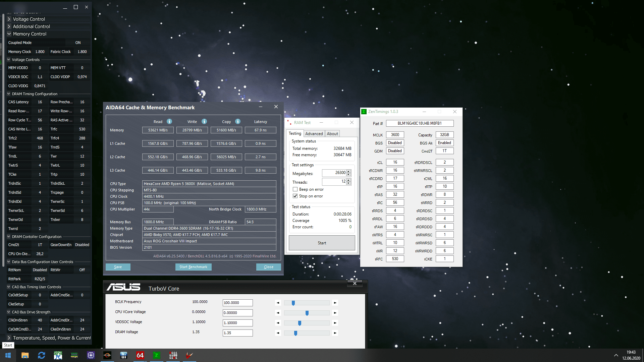This screenshot has width=644, height=362.
Task: Open the blue sync arrows taskbar app
Action: point(42,355)
